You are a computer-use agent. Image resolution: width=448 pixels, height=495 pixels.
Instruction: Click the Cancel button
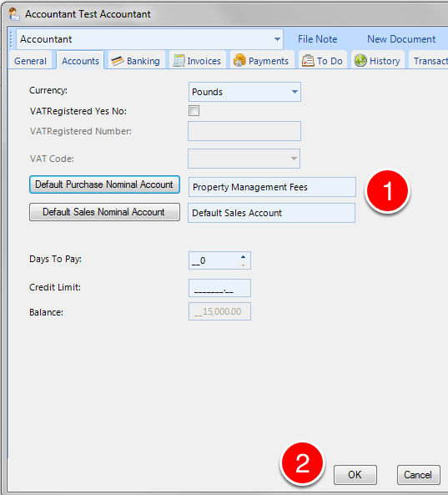[x=418, y=474]
